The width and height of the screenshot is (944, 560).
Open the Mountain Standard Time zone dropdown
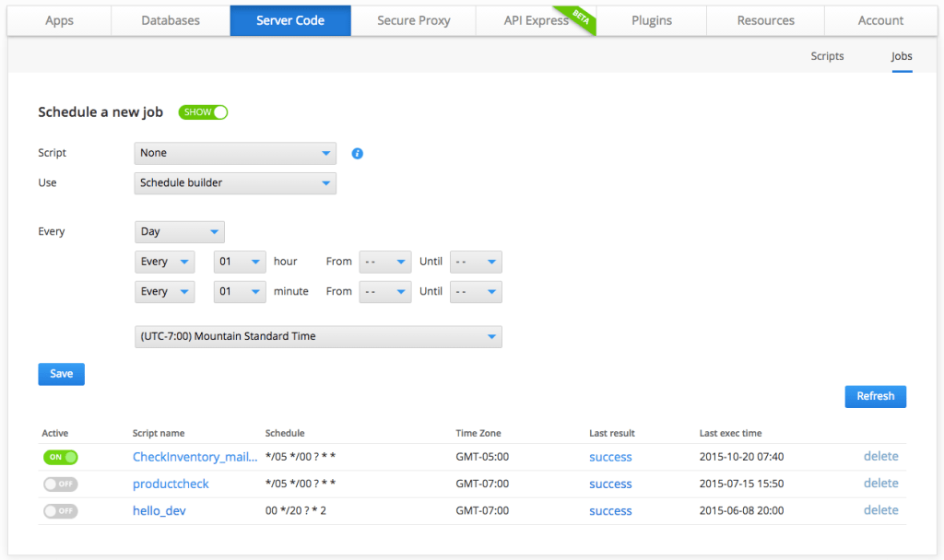(318, 337)
